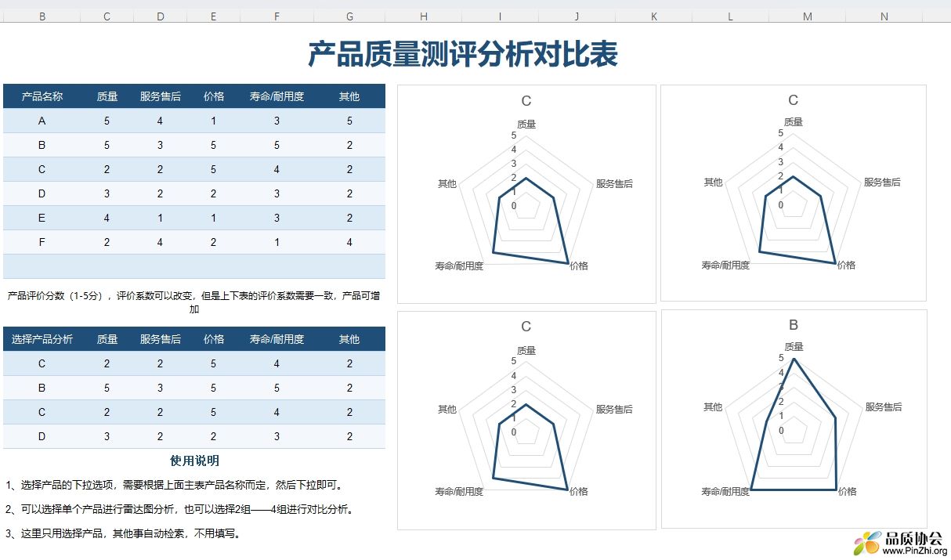Select column H header
This screenshot has width=951, height=560.
coord(424,16)
